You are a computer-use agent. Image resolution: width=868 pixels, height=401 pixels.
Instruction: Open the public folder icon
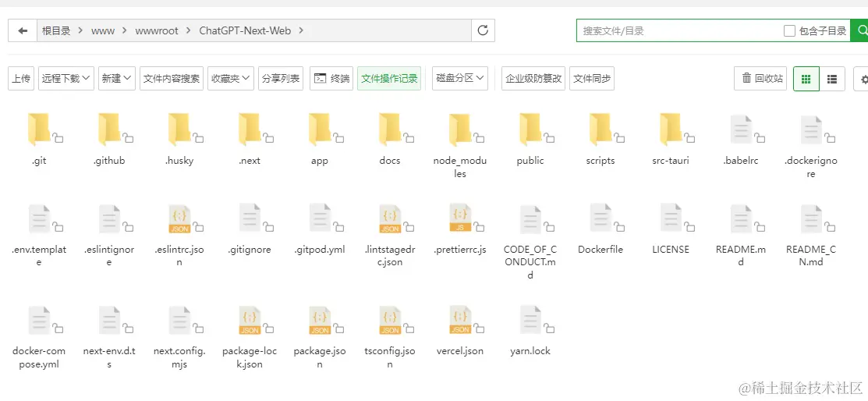click(531, 129)
